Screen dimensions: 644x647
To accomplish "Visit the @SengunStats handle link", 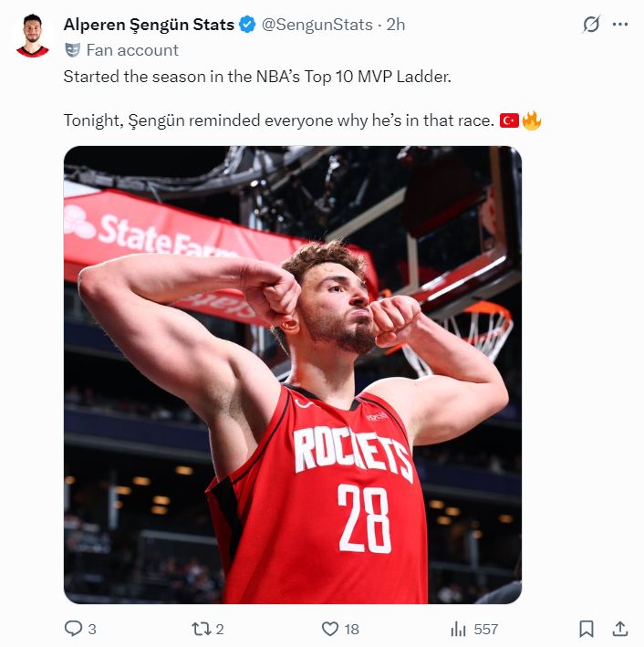I will (x=317, y=25).
